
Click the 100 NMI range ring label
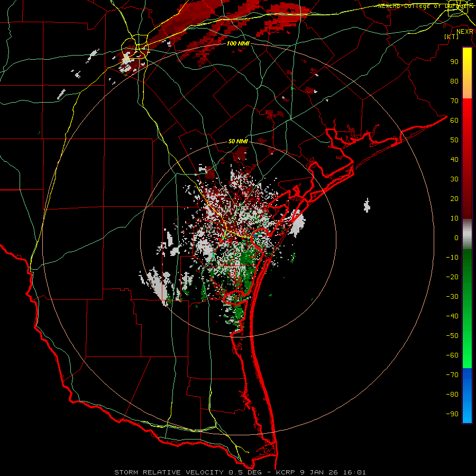(x=238, y=43)
